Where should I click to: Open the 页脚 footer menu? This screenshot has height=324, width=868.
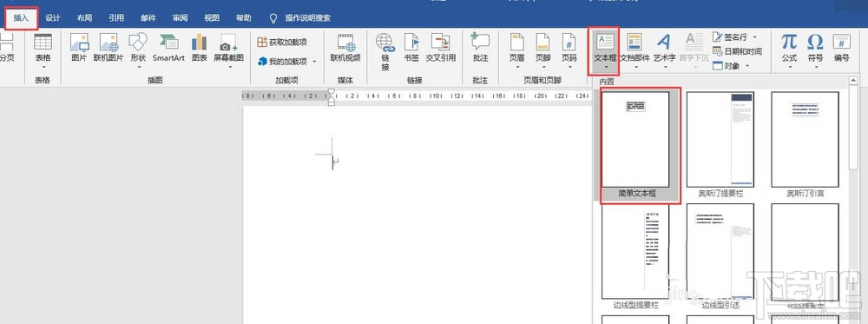[x=543, y=51]
